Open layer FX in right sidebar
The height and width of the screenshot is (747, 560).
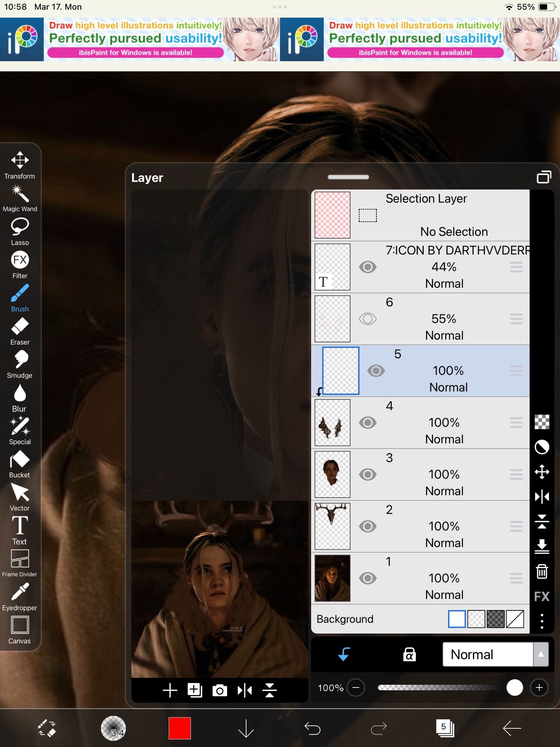coord(542,596)
